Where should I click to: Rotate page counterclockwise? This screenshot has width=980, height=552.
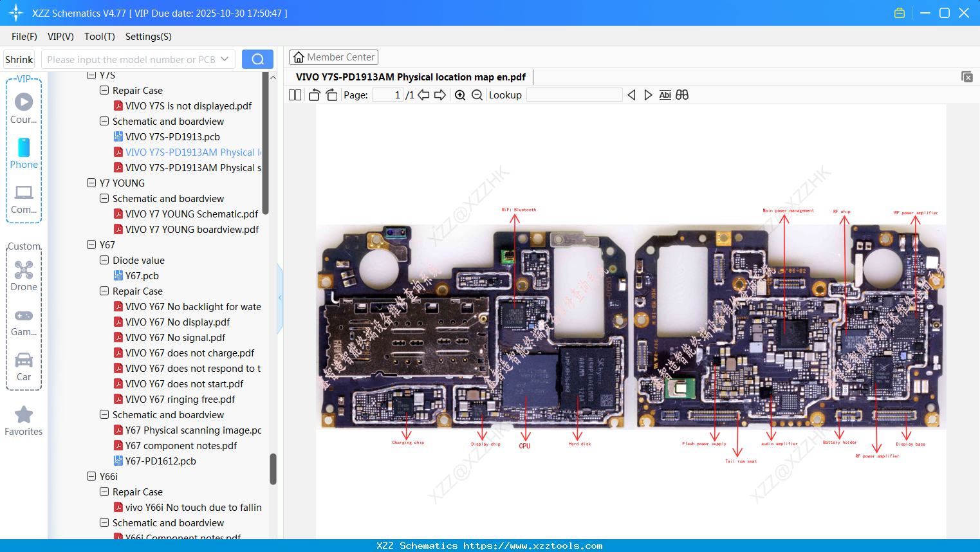(314, 95)
